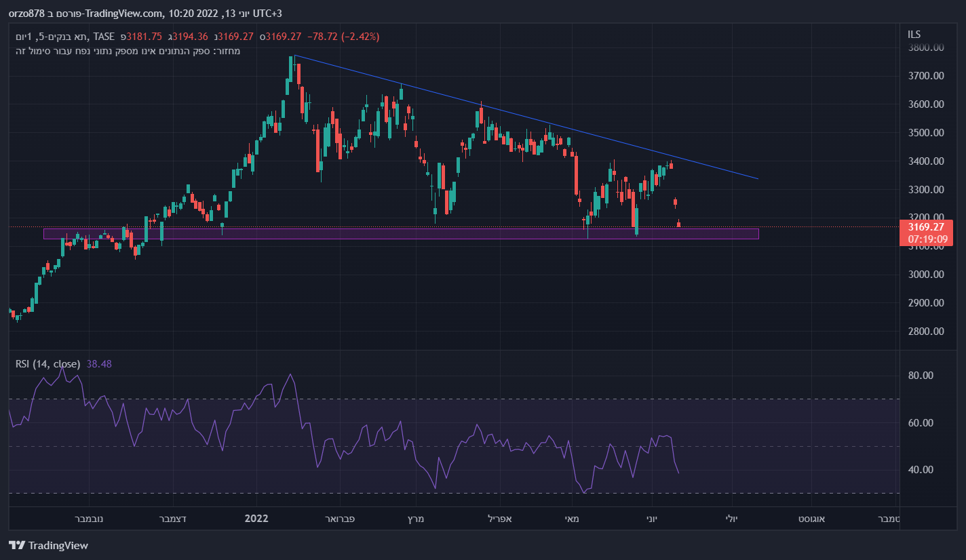The width and height of the screenshot is (966, 560).
Task: Click the יוני month label on time axis
Action: [651, 519]
